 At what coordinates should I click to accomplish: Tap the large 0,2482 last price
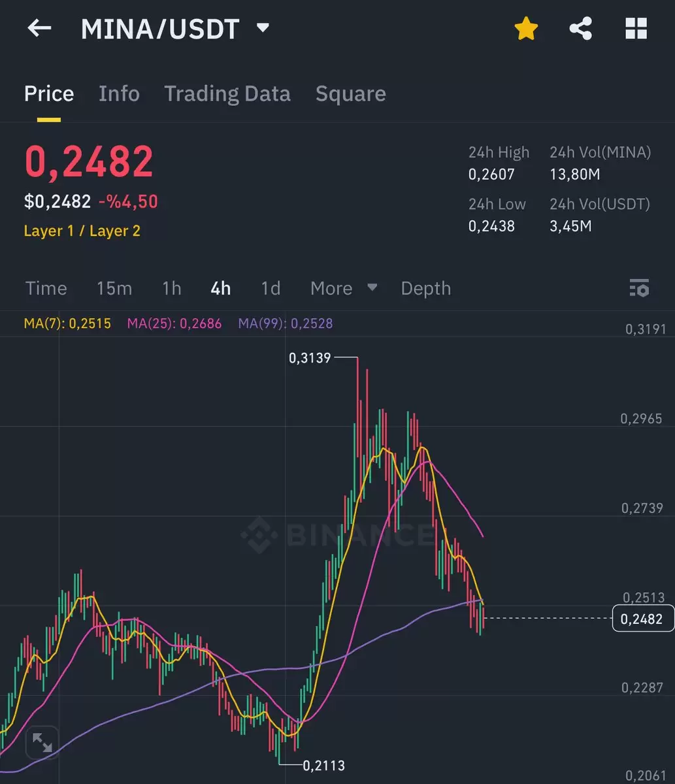click(x=89, y=161)
